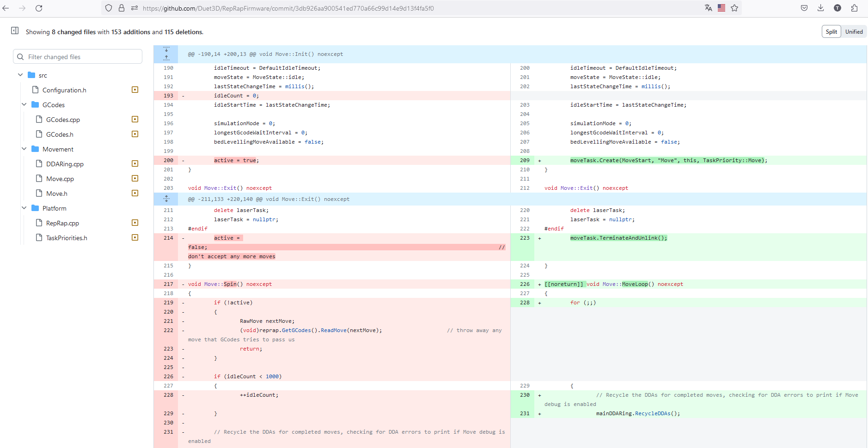Image resolution: width=868 pixels, height=448 pixels.
Task: Open DDARing.cpp in file tree
Action: point(65,164)
